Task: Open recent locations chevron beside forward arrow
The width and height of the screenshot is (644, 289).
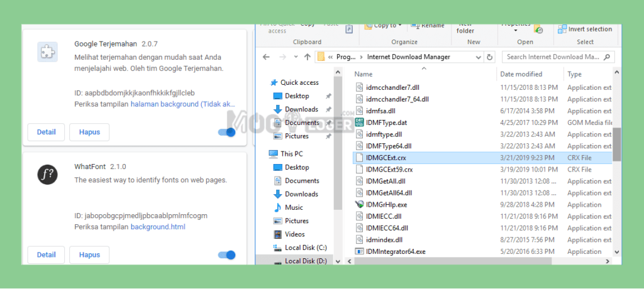Action: [x=296, y=57]
